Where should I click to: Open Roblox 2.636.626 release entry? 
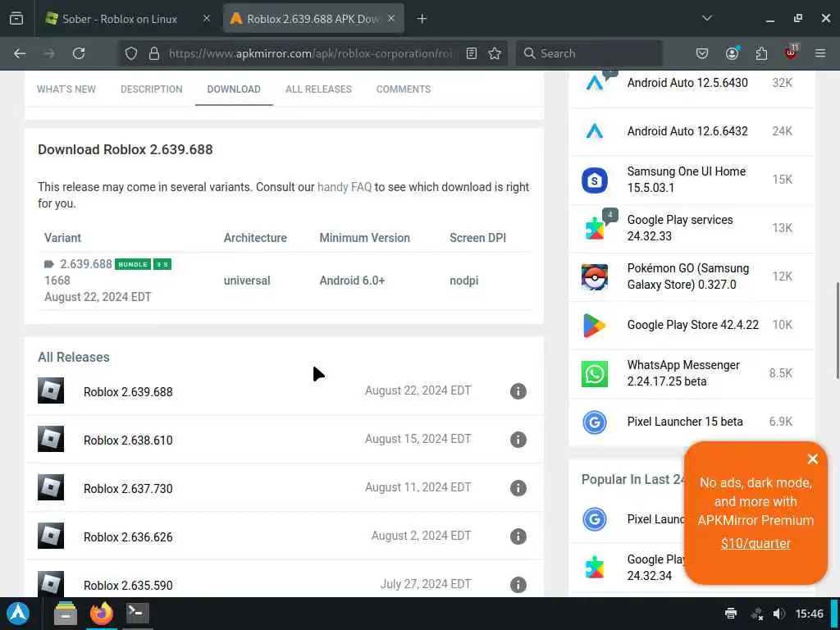pyautogui.click(x=128, y=537)
